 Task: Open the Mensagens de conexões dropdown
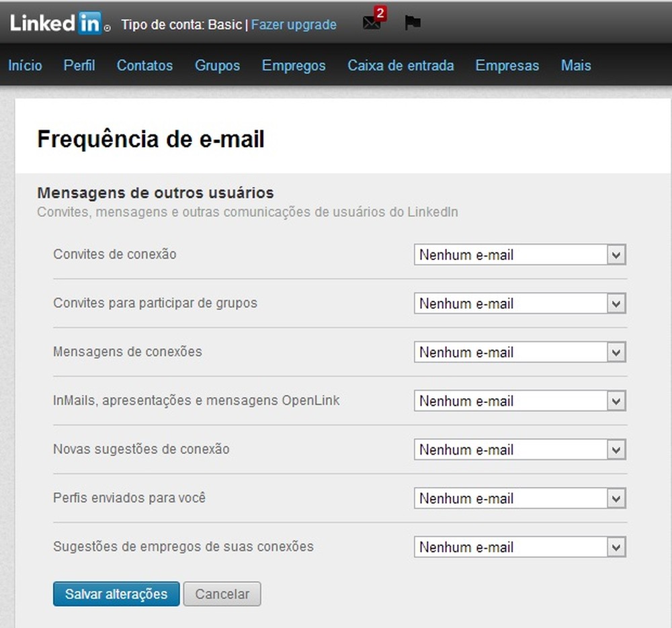(519, 352)
